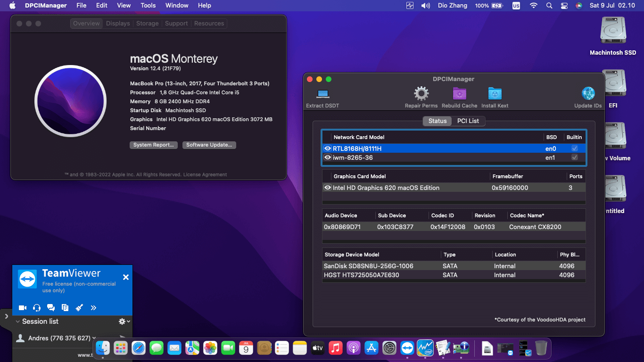This screenshot has height=362, width=644.
Task: Open the Install Kext tool
Action: pyautogui.click(x=495, y=94)
